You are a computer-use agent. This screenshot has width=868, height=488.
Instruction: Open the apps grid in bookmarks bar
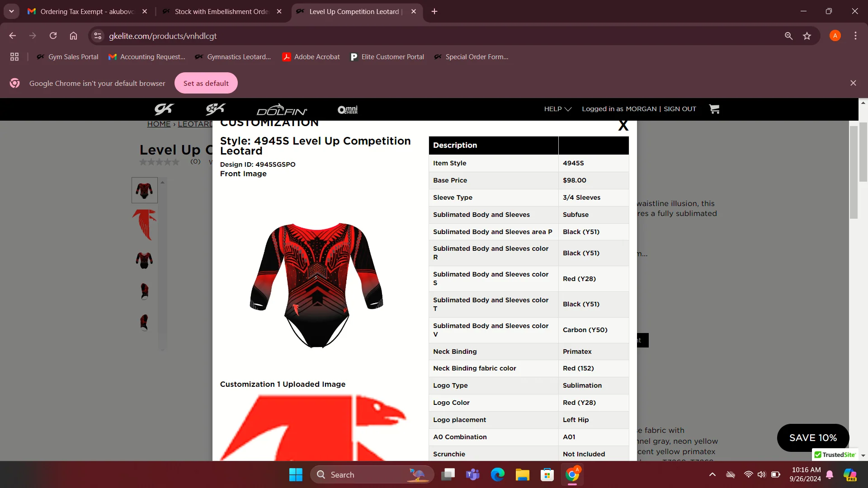point(14,56)
